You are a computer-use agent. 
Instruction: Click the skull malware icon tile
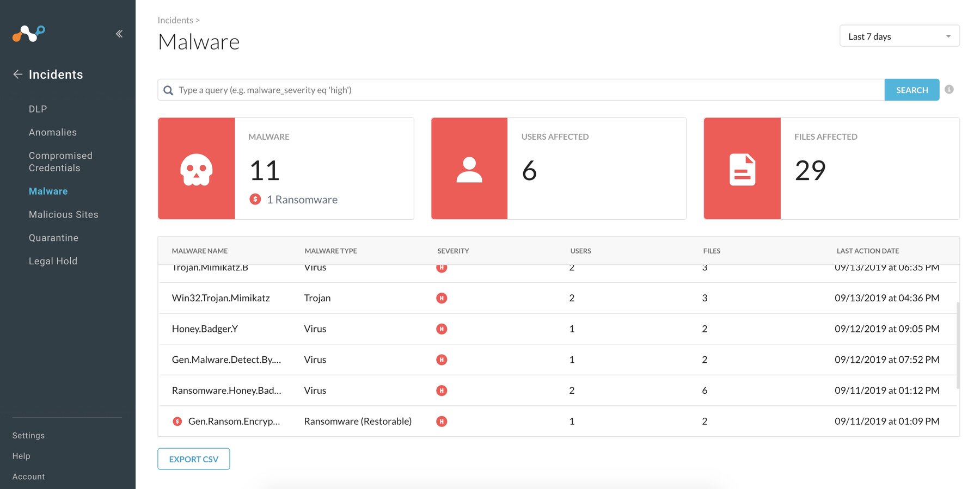197,169
